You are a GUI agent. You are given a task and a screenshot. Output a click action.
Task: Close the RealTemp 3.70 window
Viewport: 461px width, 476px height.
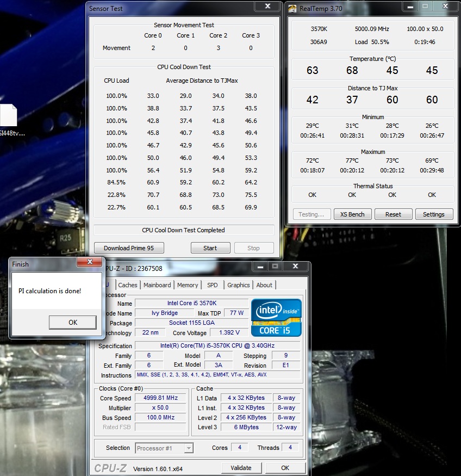tap(445, 6)
